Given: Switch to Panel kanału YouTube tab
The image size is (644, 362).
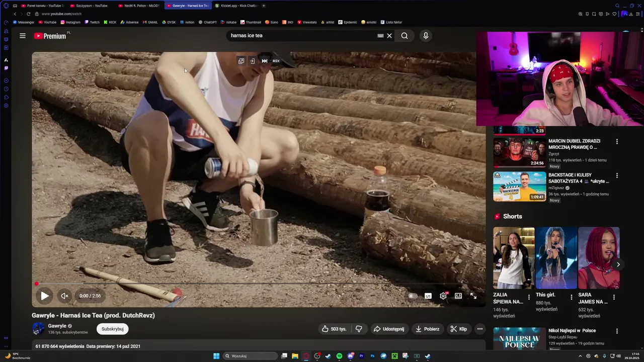Looking at the screenshot, I should click(x=43, y=6).
